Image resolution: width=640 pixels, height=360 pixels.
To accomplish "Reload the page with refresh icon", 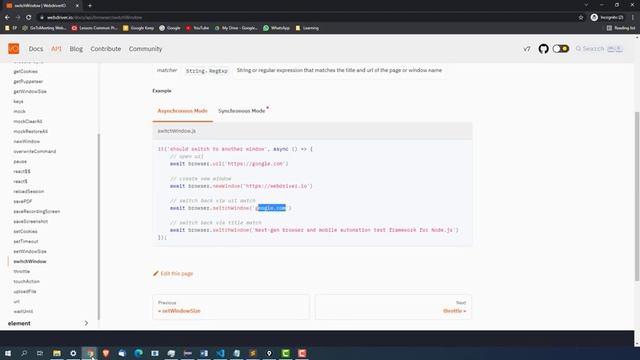I will [29, 18].
